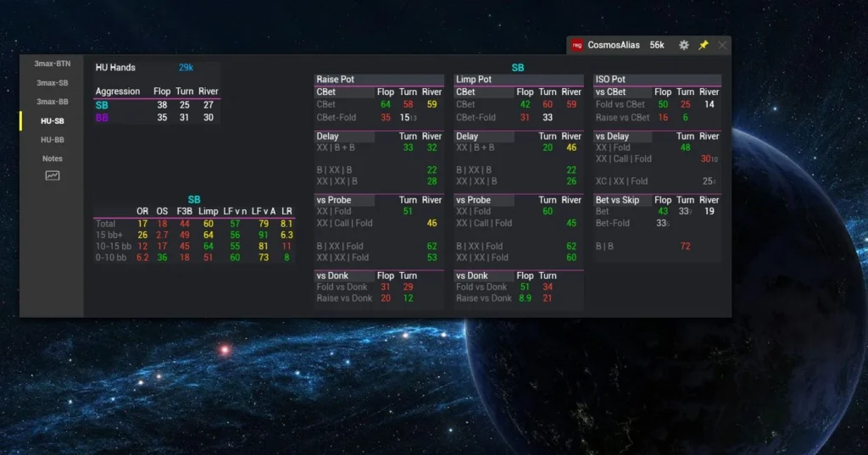Viewport: 868px width, 455px height.
Task: Click the XC | XX | Fold label
Action: (x=621, y=181)
